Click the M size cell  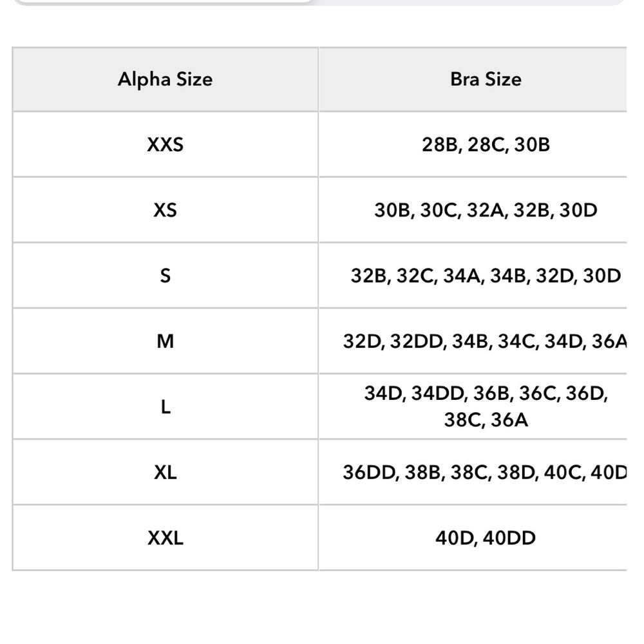165,341
